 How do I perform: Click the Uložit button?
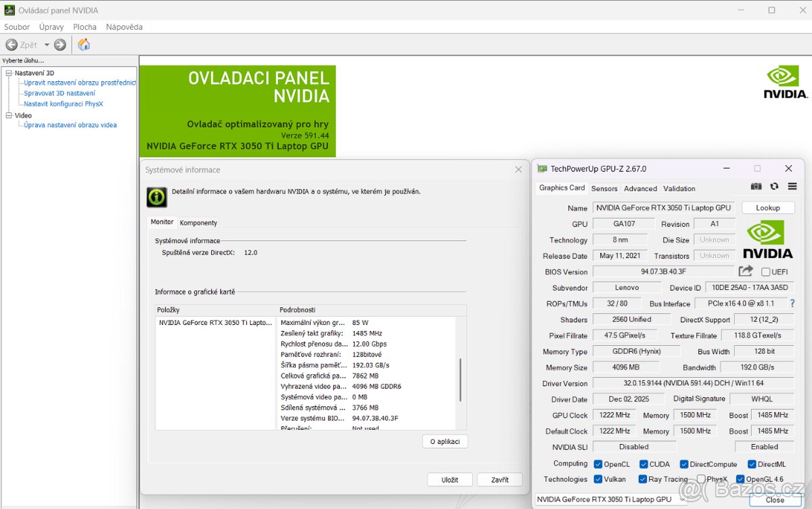(x=449, y=479)
